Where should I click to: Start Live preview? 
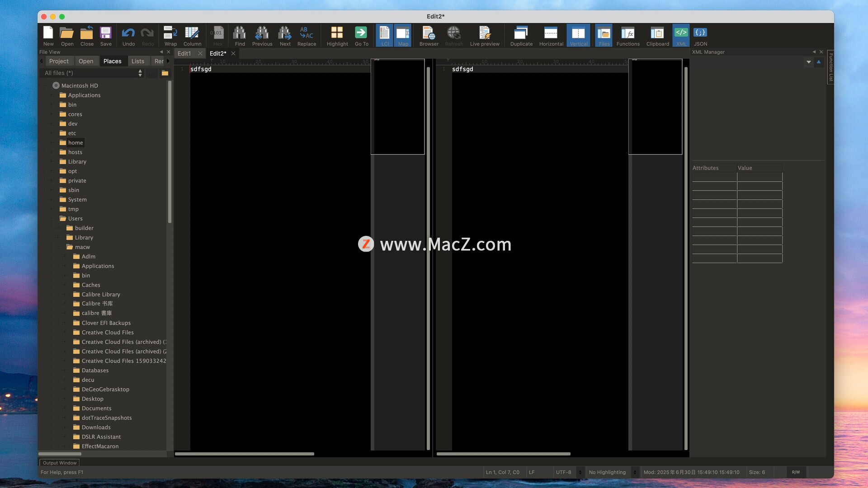[485, 36]
